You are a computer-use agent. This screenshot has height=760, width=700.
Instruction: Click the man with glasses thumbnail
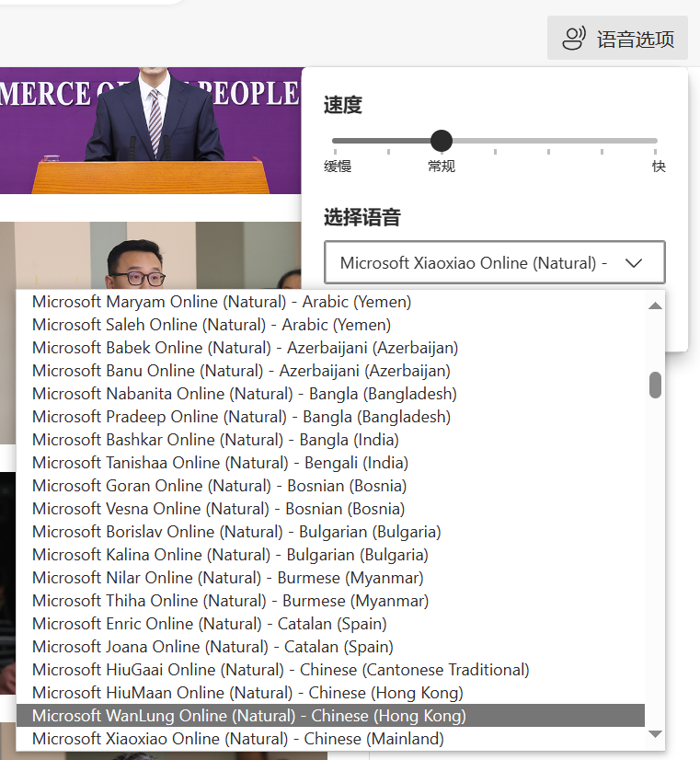[150, 256]
